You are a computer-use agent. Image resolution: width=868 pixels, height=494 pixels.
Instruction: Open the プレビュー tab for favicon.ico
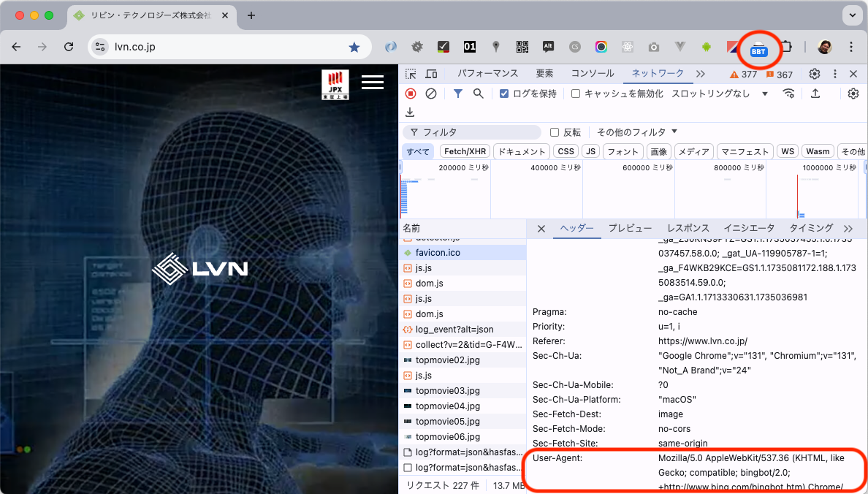coord(630,228)
